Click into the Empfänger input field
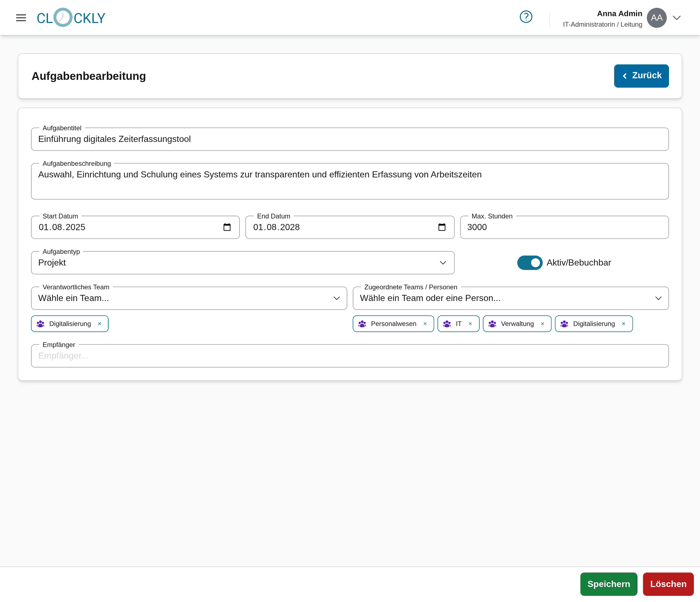The image size is (700, 602). (x=349, y=356)
